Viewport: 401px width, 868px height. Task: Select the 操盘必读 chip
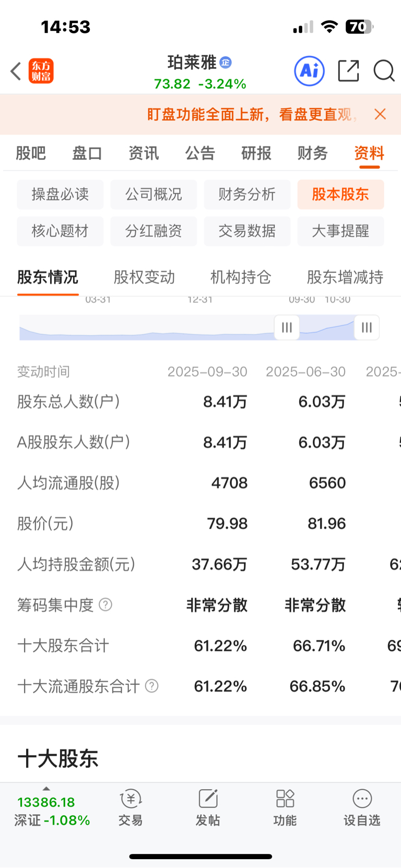[60, 194]
